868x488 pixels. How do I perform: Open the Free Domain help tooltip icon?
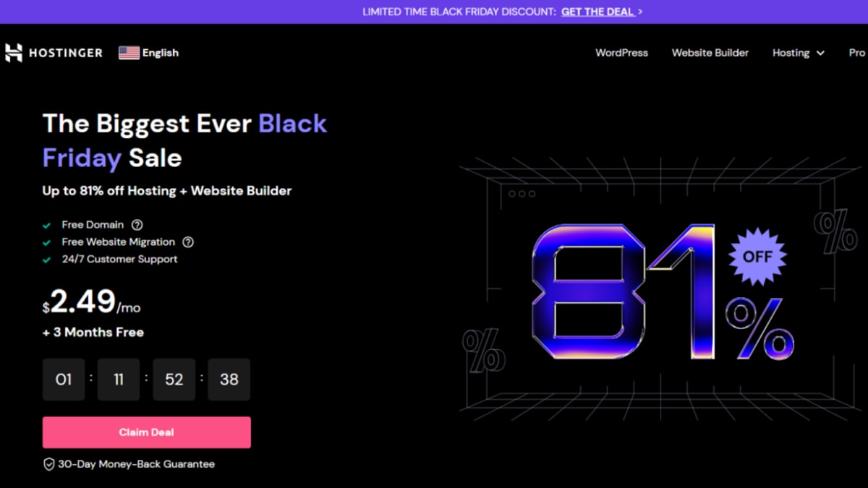[137, 224]
